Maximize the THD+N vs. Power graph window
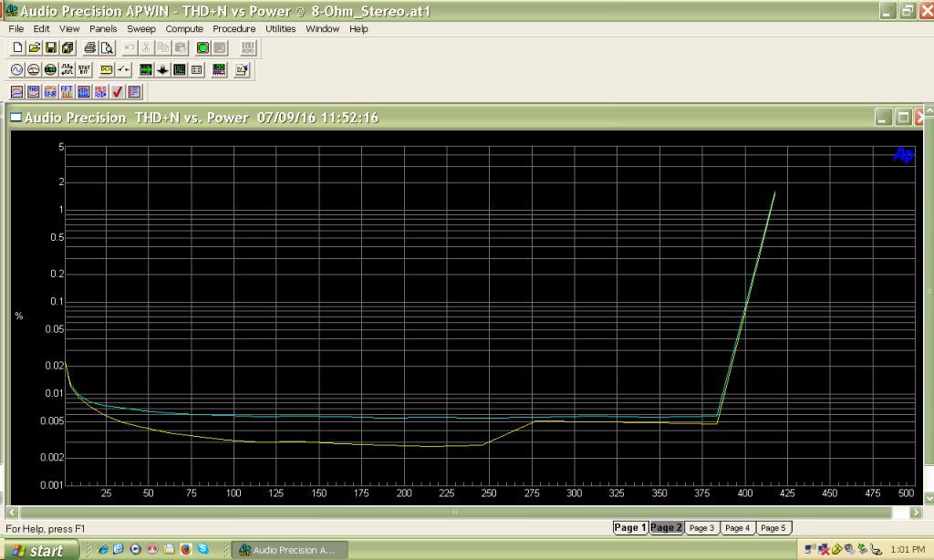934x560 pixels. (903, 118)
